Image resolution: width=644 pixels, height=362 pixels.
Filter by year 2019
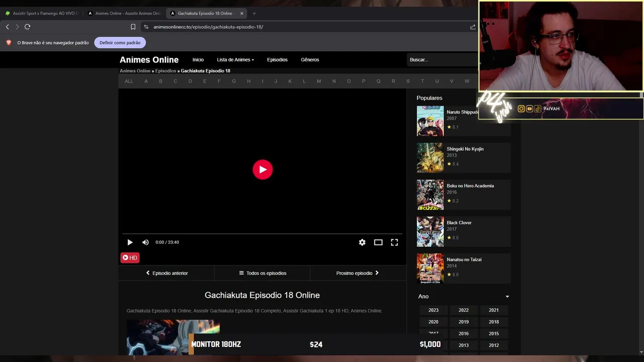[x=463, y=322]
